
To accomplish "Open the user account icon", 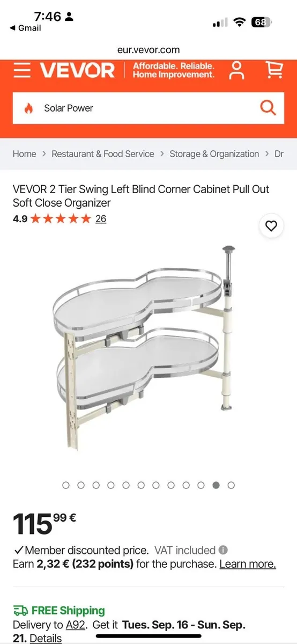I will 237,70.
